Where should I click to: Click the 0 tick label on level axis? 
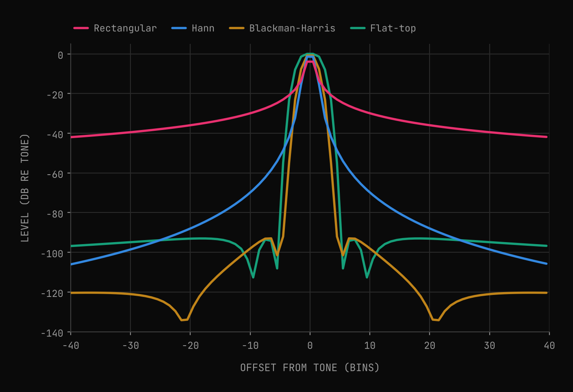(61, 55)
